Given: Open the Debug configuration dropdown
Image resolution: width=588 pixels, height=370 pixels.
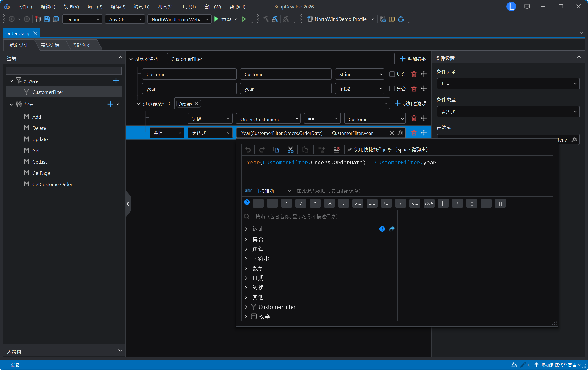Looking at the screenshot, I should coord(82,19).
